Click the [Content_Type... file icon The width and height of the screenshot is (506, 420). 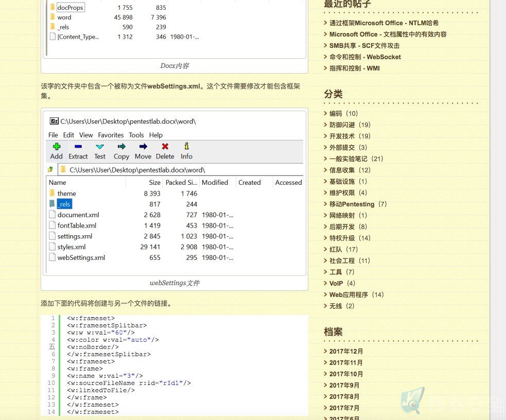[53, 37]
